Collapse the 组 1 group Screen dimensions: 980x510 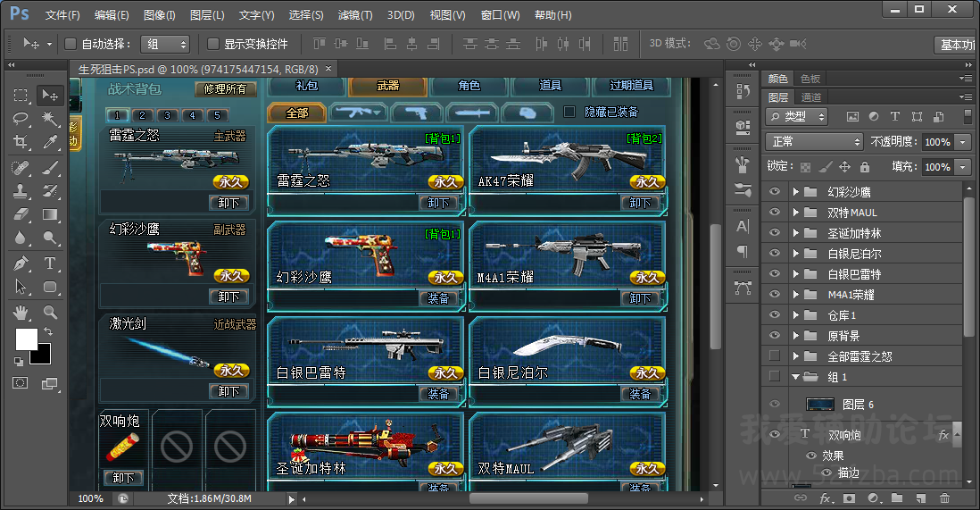click(795, 377)
